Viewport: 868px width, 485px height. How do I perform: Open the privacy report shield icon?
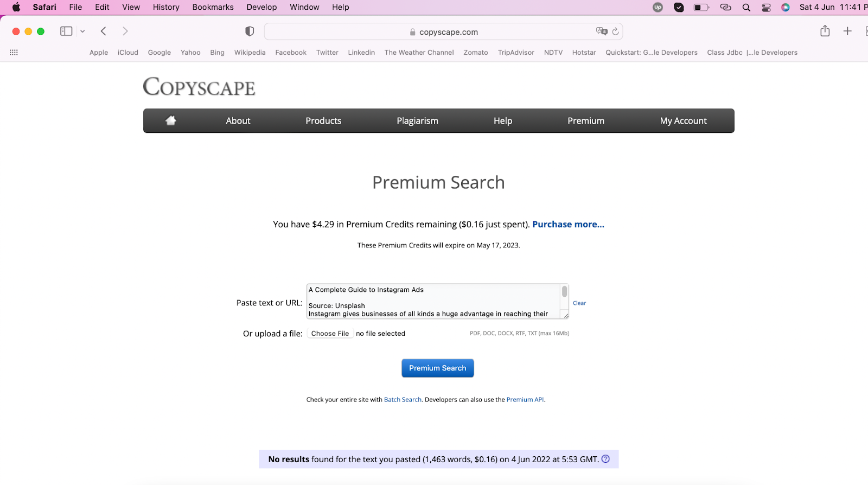(x=250, y=31)
